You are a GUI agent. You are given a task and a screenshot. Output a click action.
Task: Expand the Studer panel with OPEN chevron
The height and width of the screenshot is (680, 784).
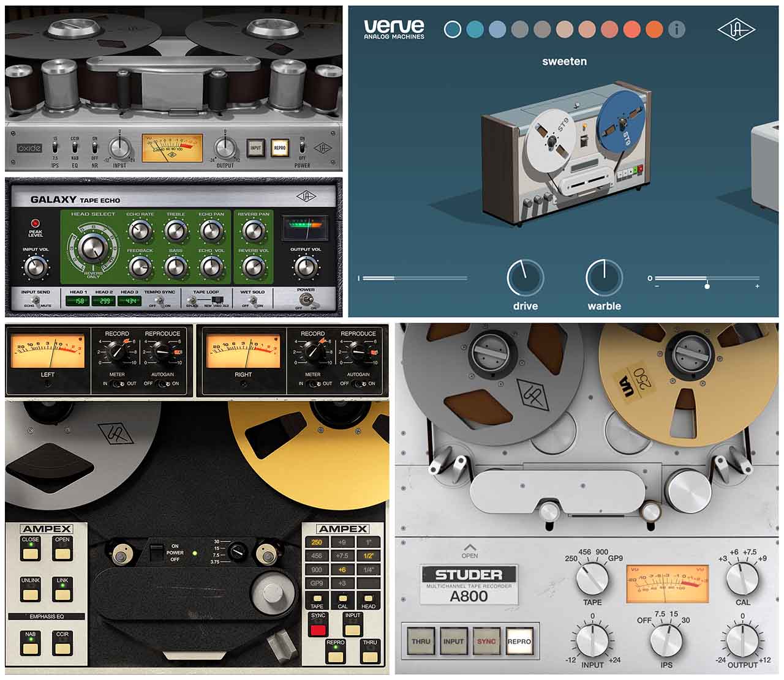point(470,548)
